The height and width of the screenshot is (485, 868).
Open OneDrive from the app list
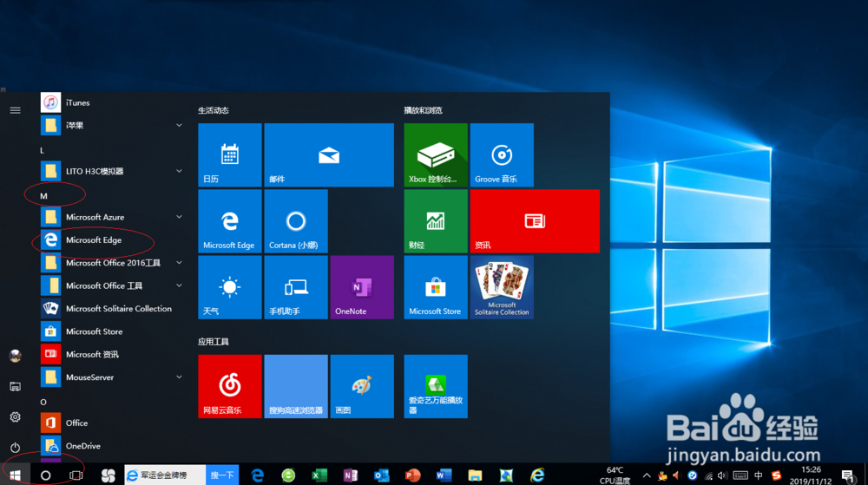(x=112, y=446)
